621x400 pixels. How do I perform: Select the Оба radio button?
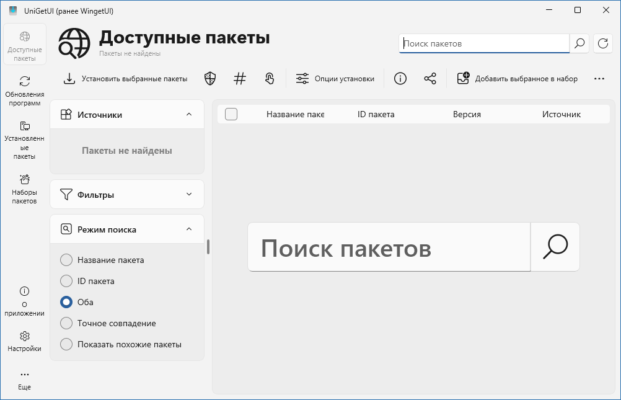[x=66, y=302]
